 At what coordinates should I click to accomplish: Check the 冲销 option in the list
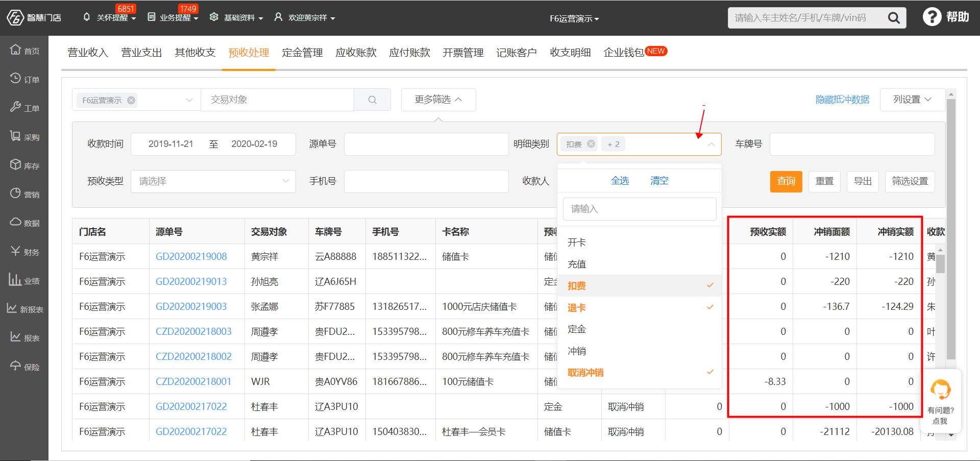click(x=640, y=351)
